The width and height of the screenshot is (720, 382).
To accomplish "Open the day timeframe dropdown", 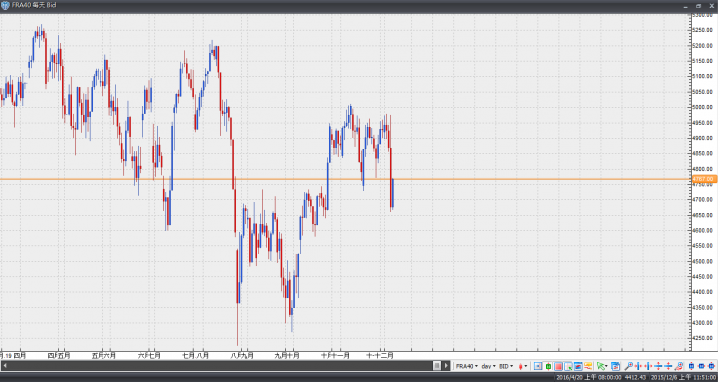I will coord(488,366).
